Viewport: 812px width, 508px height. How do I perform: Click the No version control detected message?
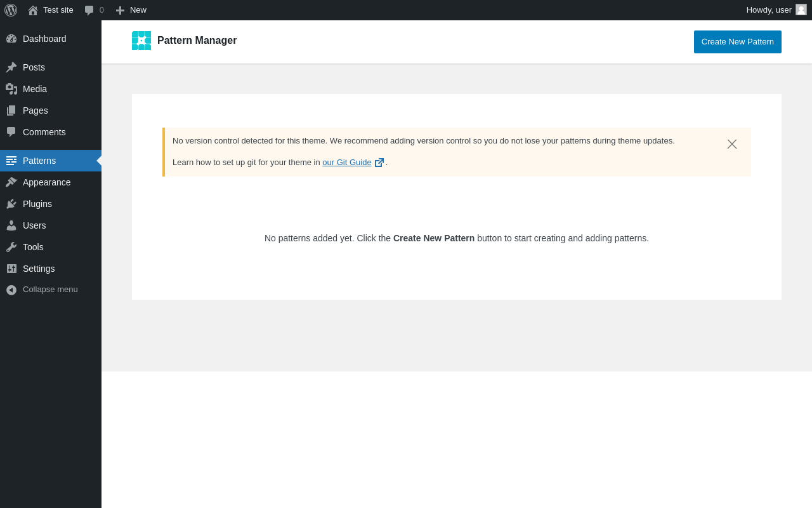424,141
